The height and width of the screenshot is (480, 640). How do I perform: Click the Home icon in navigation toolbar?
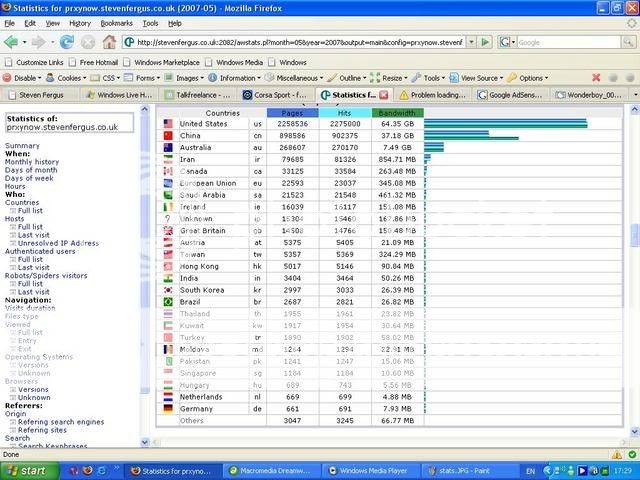coord(109,42)
